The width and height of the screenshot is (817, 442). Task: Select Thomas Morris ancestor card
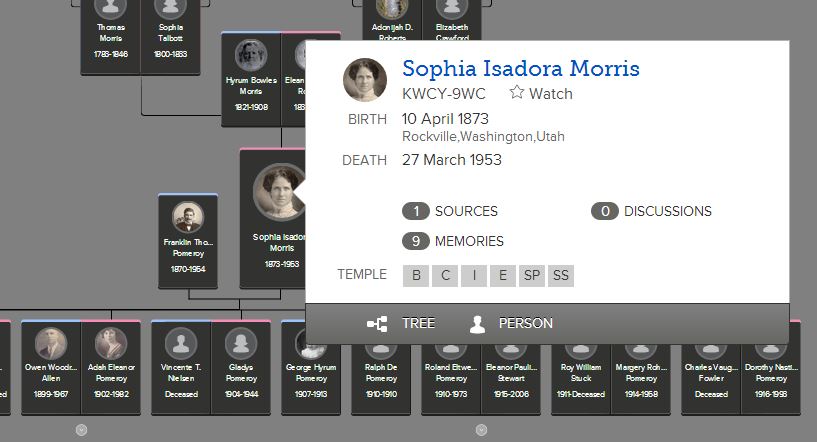coord(111,35)
